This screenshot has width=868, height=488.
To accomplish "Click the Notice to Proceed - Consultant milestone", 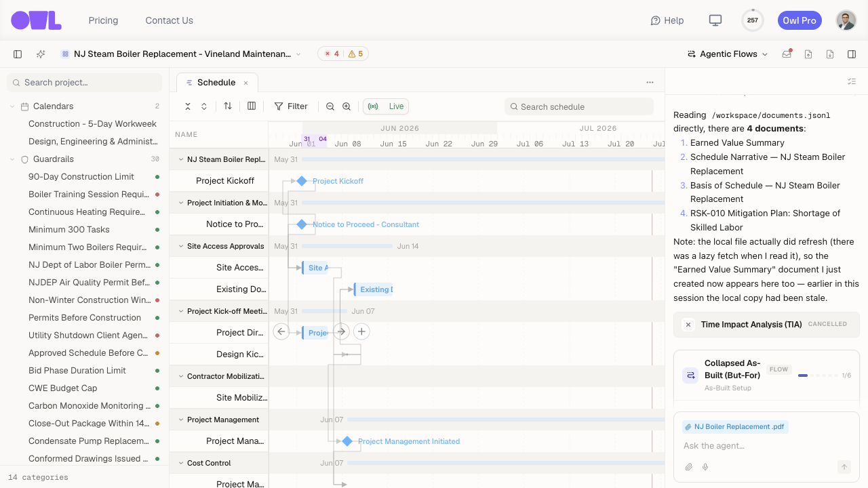I will point(302,224).
